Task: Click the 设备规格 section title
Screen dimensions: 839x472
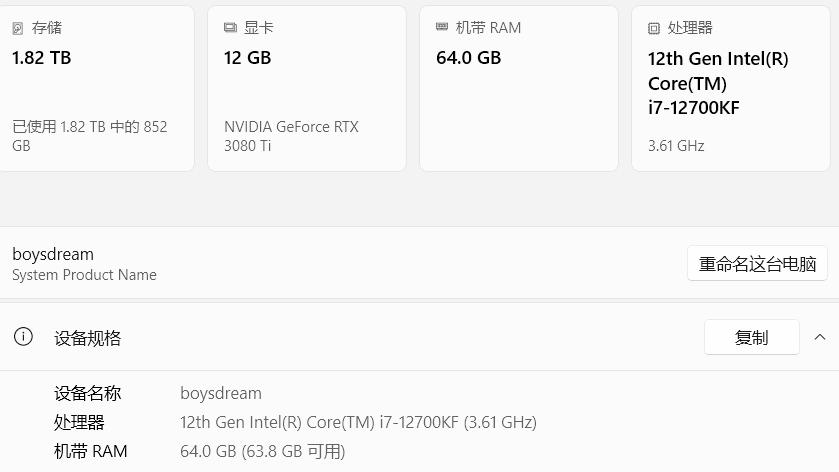Action: click(88, 338)
